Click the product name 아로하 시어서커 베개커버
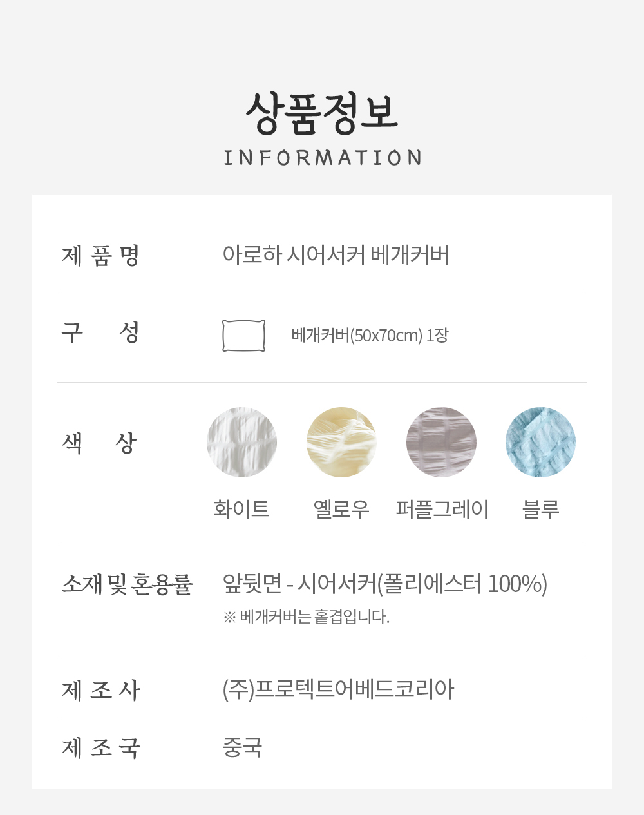Screen dimensions: 644x815 pyautogui.click(x=336, y=255)
